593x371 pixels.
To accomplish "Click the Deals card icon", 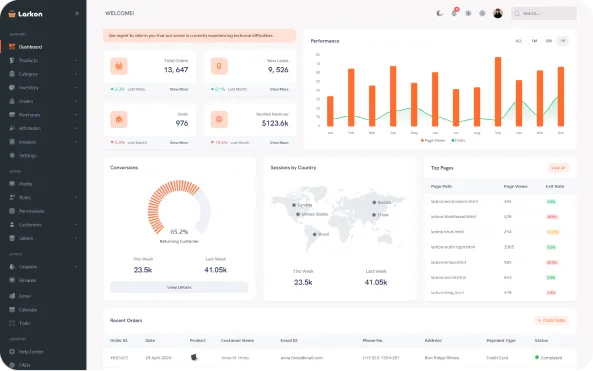I will click(119, 120).
